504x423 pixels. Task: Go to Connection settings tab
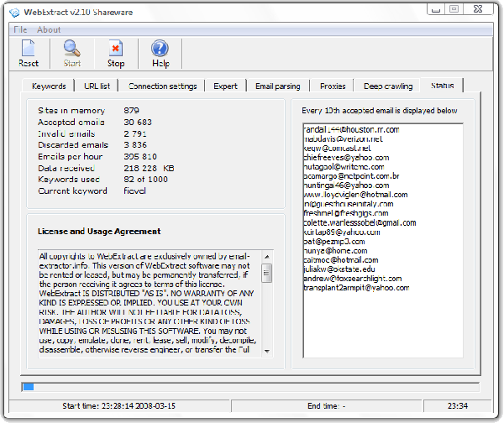point(162,86)
